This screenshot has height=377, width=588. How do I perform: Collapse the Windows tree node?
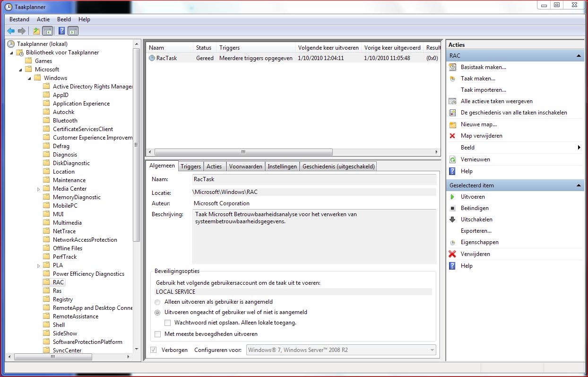click(30, 78)
